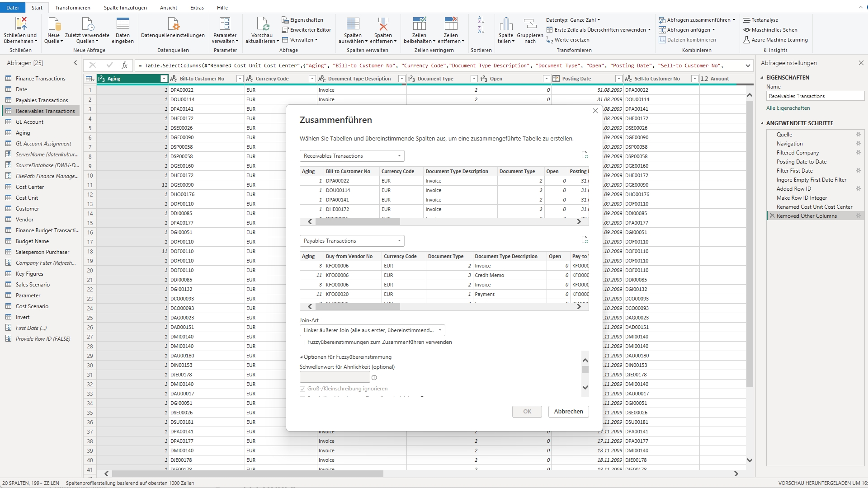The width and height of the screenshot is (868, 488).
Task: Open the Join-Art dropdown
Action: point(372,330)
